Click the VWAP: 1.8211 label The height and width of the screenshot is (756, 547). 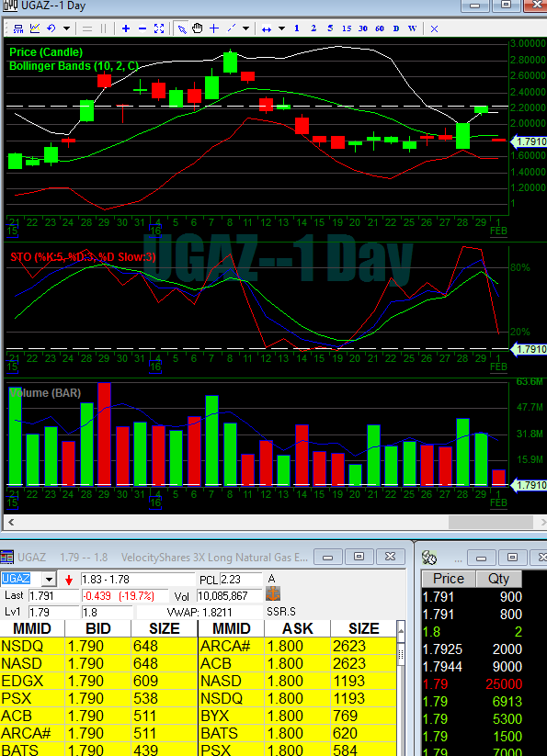click(x=199, y=613)
